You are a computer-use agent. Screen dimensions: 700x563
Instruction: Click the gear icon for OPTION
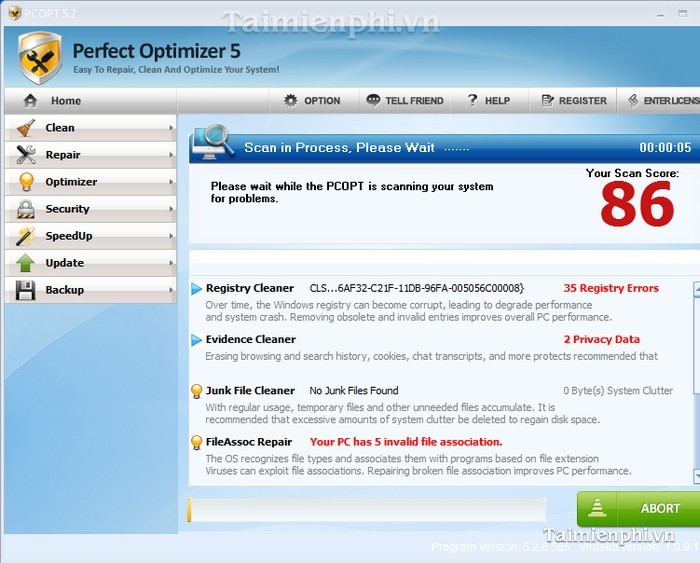coord(291,100)
